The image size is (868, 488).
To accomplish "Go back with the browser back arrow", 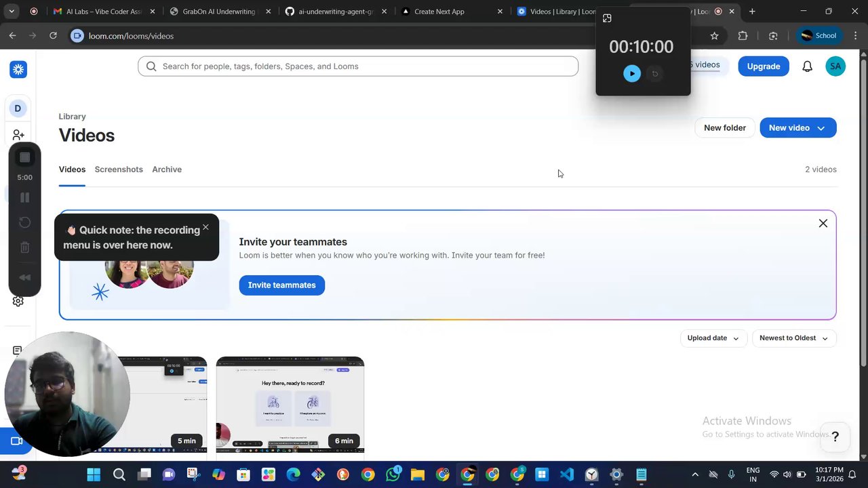I will pyautogui.click(x=12, y=36).
